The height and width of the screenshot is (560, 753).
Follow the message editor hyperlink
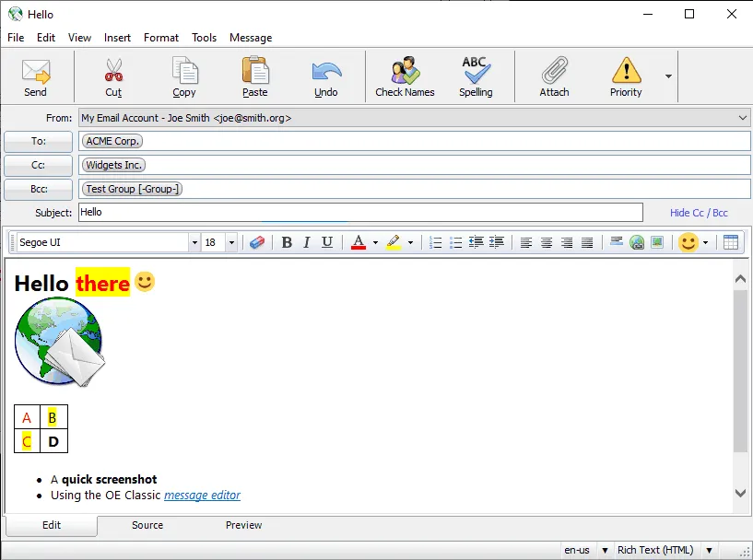tap(202, 495)
